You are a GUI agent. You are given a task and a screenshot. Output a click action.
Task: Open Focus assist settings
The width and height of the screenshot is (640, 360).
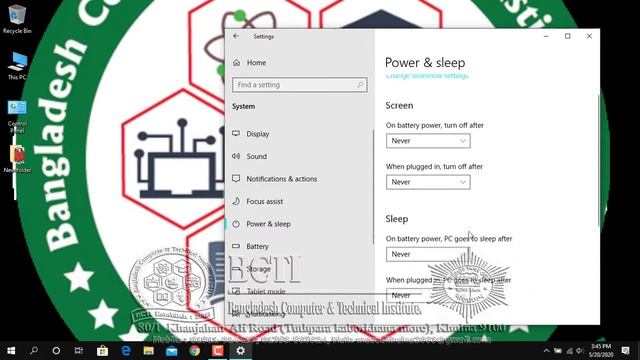264,201
